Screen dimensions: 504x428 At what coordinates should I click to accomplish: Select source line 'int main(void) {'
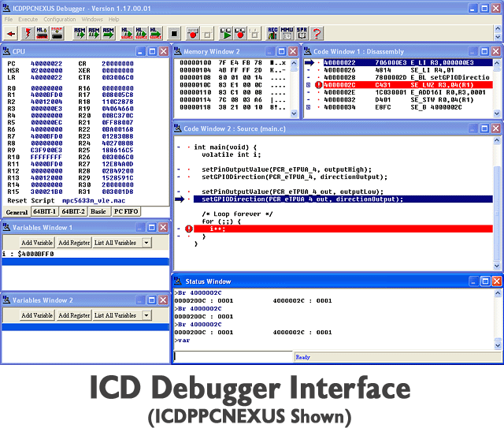225,147
